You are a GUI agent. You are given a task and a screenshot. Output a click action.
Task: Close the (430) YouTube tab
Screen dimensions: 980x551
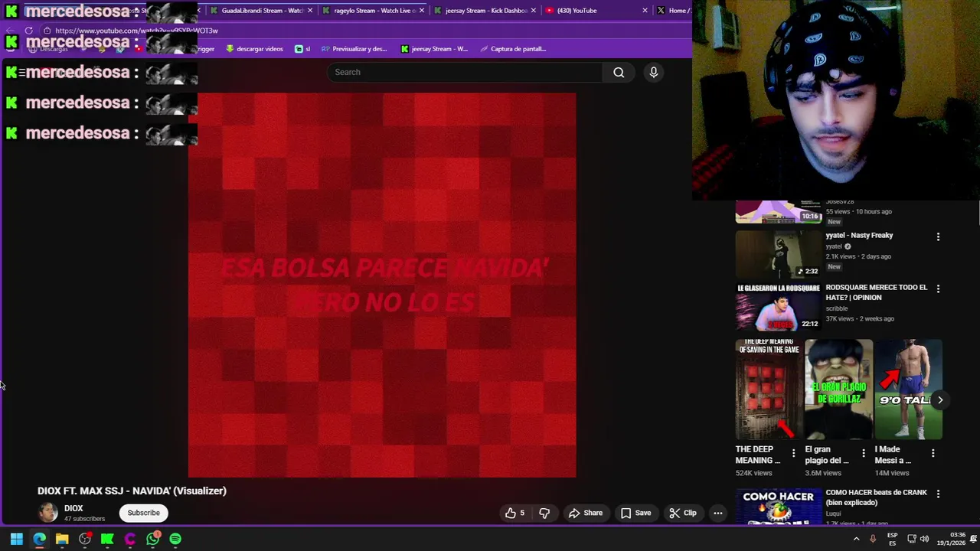(645, 11)
